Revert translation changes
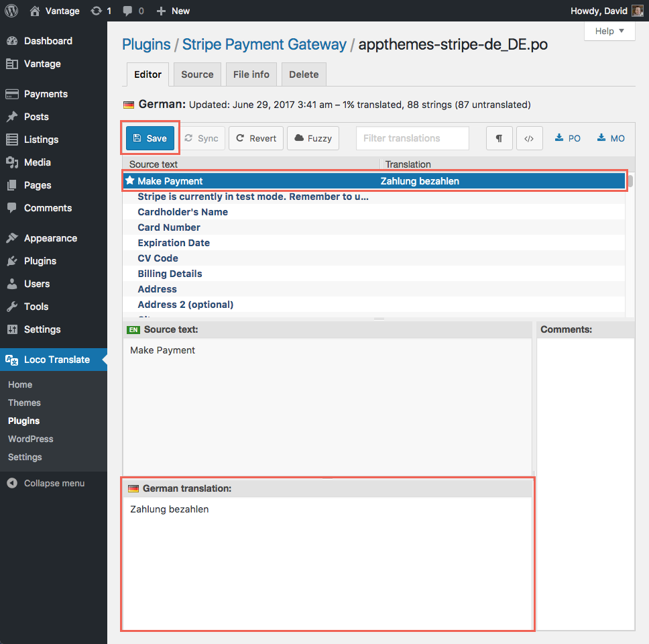The height and width of the screenshot is (644, 649). [x=256, y=138]
